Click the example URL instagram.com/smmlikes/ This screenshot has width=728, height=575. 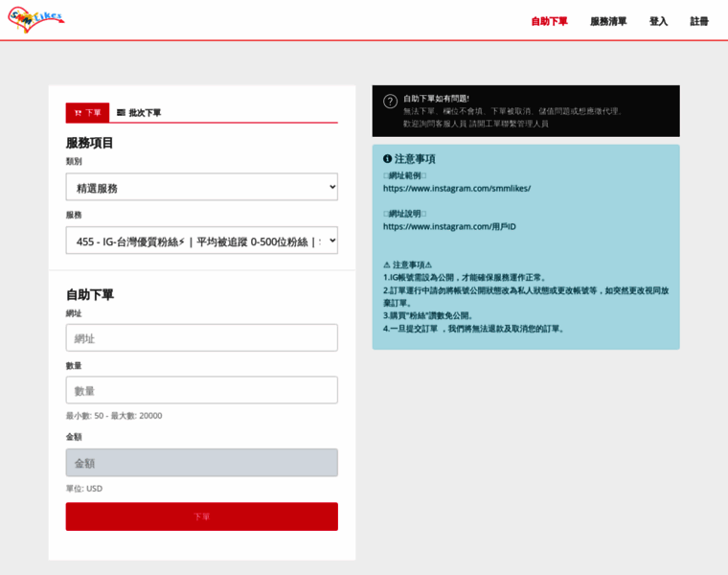(457, 189)
